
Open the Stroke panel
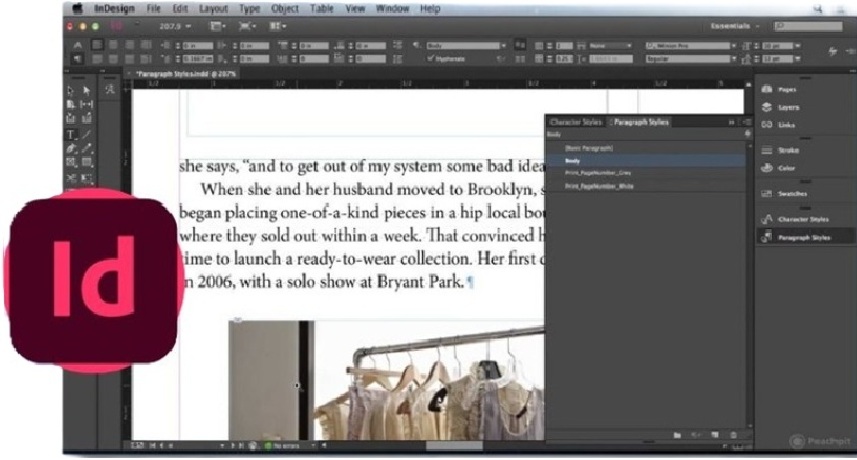787,149
